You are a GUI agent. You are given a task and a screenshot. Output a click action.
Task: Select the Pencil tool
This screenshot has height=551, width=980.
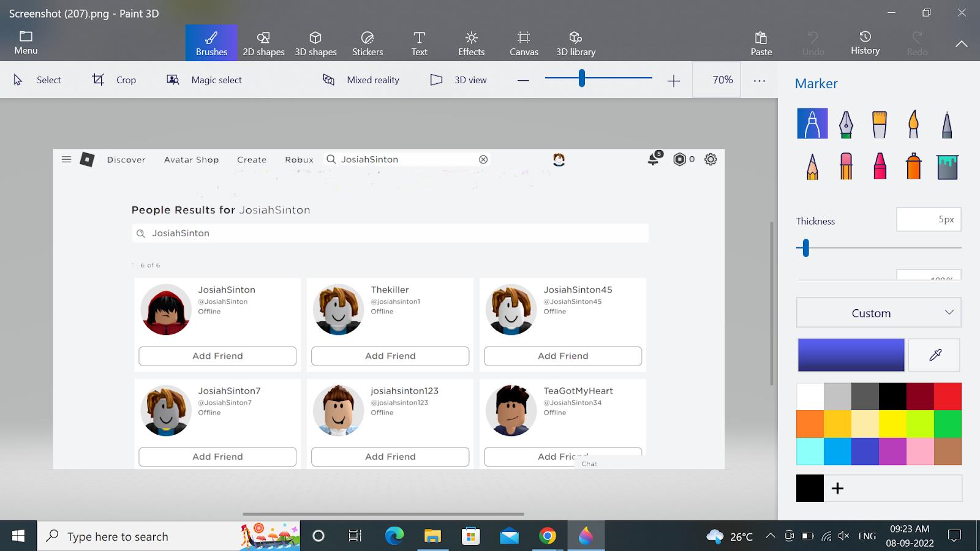(812, 166)
